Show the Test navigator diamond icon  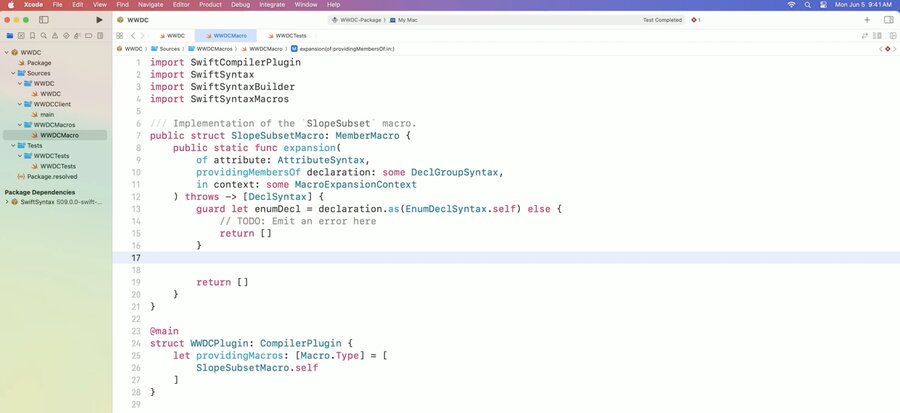[66, 36]
